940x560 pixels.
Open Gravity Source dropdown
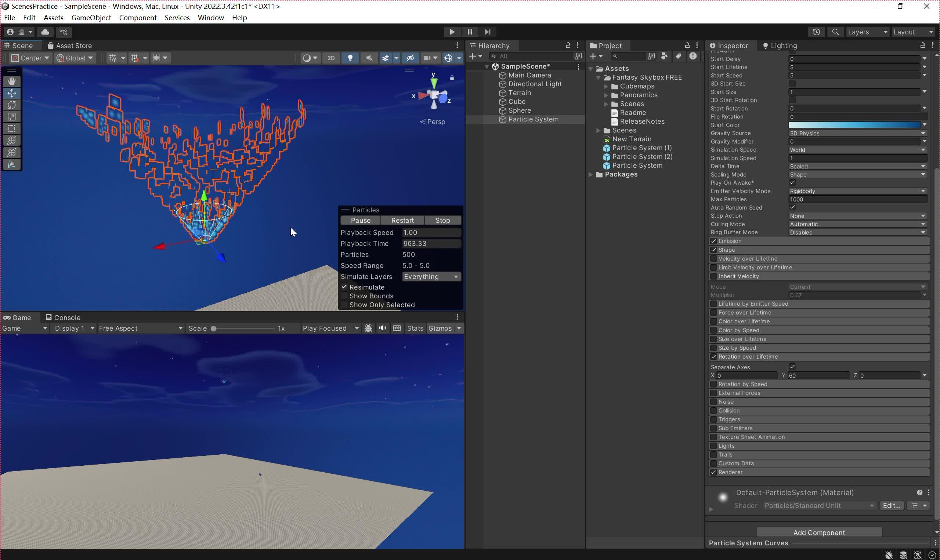858,133
